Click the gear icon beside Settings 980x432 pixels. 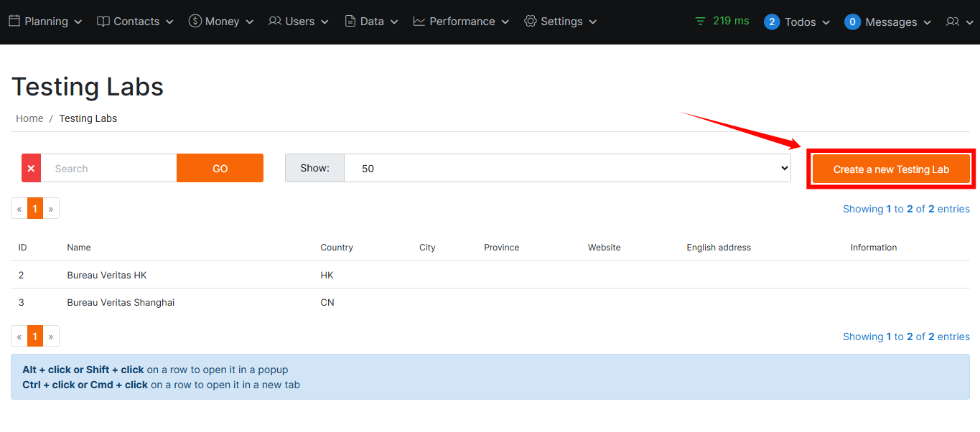click(x=531, y=22)
